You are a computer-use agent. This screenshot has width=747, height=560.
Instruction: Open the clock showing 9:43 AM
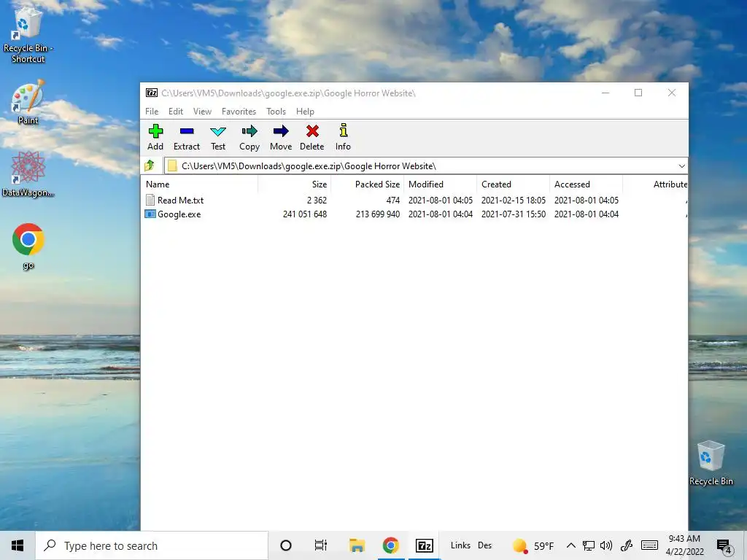(684, 545)
